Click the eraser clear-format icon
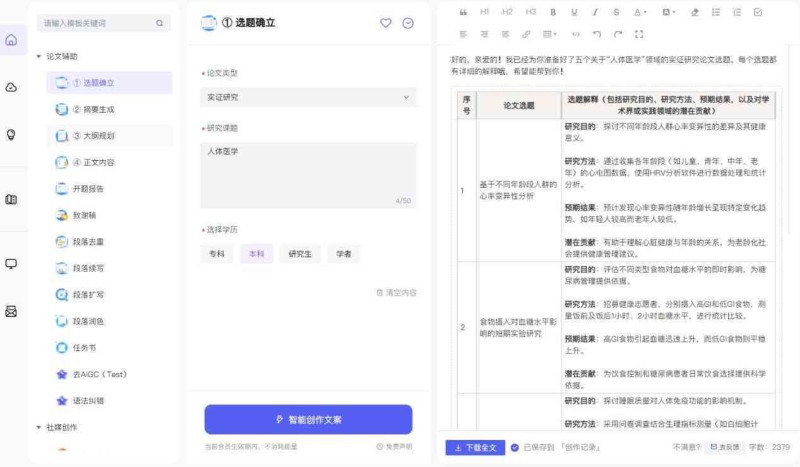800x467 pixels. click(x=695, y=12)
